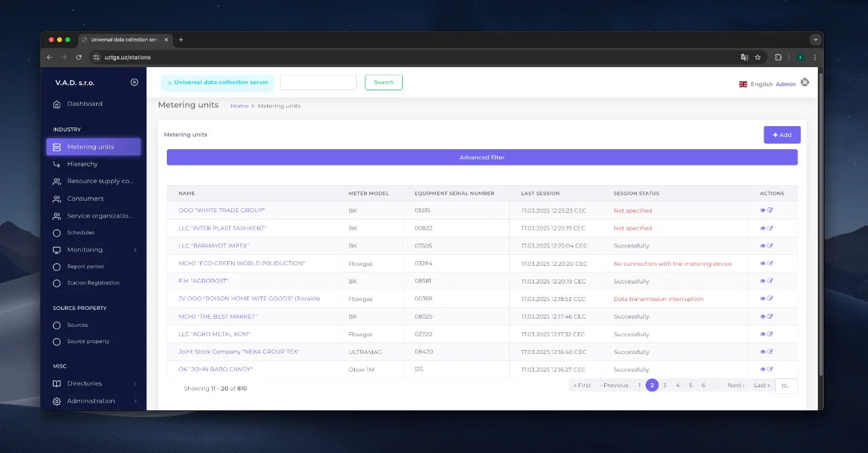
Task: Expand the Directories submenu
Action: pos(135,384)
